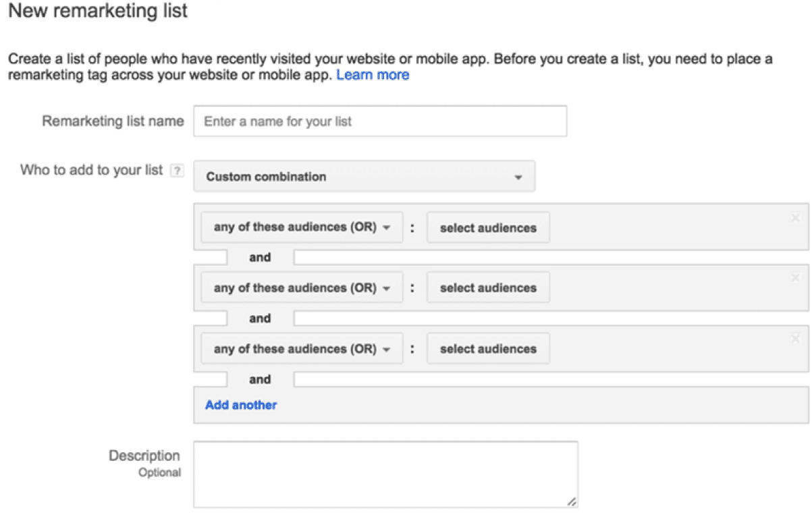Viewport: 812px width, 523px height.
Task: Click the 'New remarketing list' heading
Action: (x=98, y=11)
